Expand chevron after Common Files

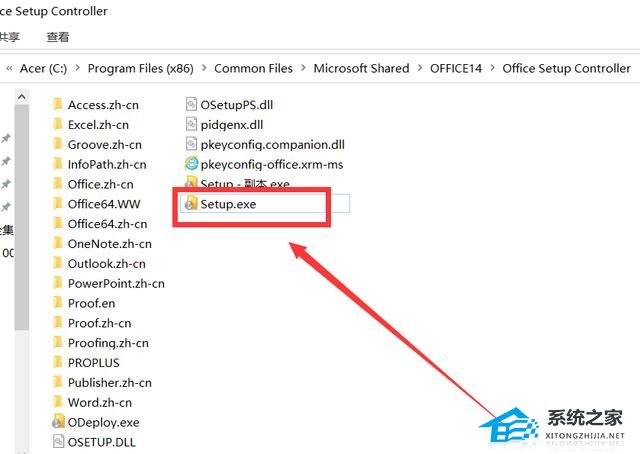(303, 68)
